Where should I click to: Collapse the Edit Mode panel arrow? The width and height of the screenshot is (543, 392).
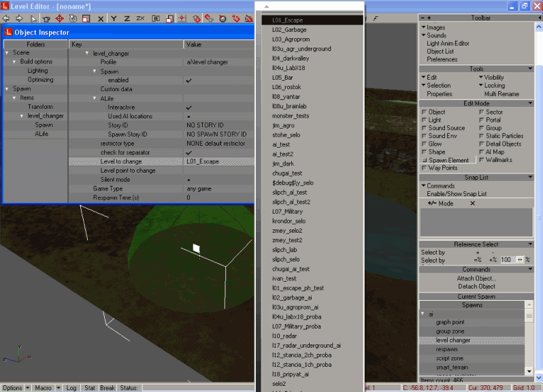530,103
